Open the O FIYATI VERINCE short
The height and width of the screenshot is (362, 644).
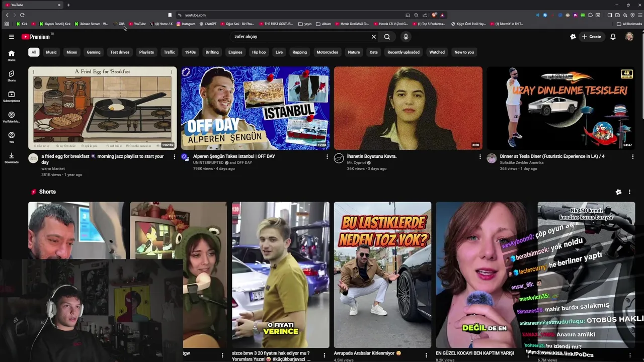pyautogui.click(x=281, y=275)
